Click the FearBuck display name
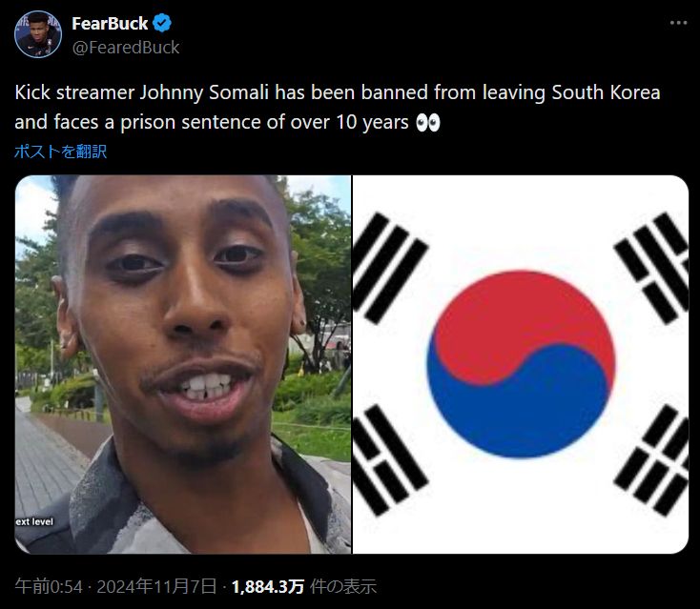The height and width of the screenshot is (609, 700). 110,23
